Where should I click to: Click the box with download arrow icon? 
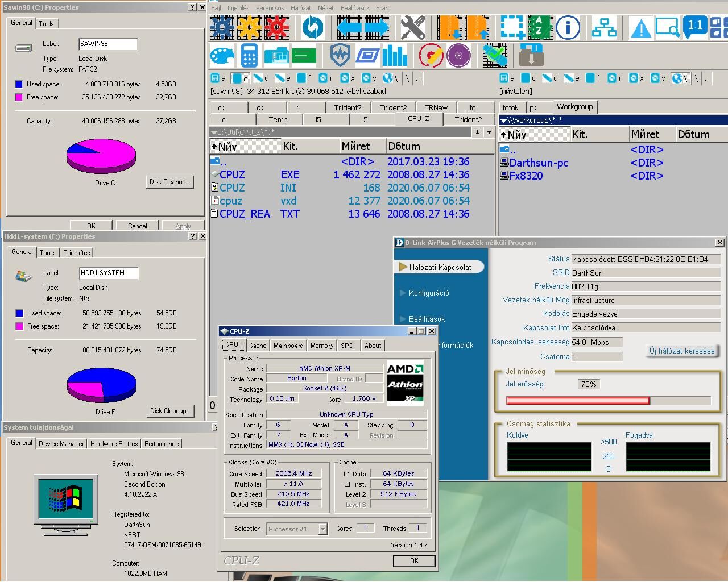[x=531, y=56]
